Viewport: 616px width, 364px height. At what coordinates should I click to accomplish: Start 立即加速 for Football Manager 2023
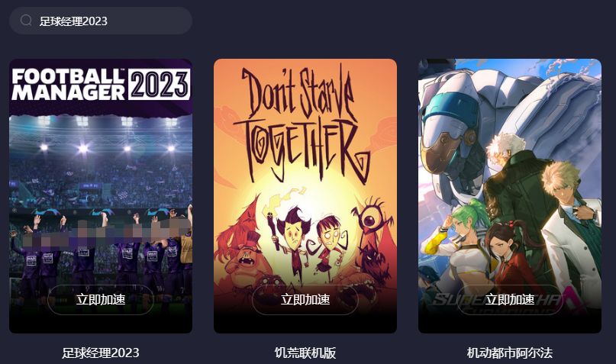(101, 300)
